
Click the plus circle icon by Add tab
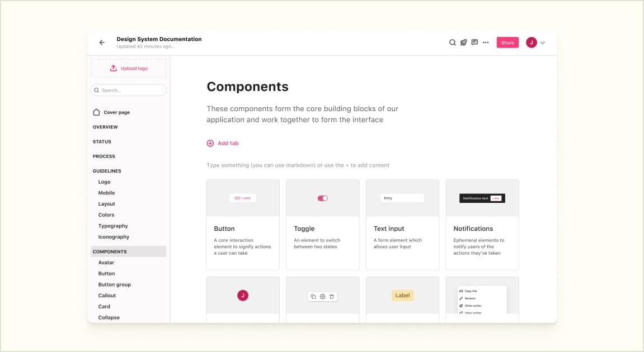210,143
